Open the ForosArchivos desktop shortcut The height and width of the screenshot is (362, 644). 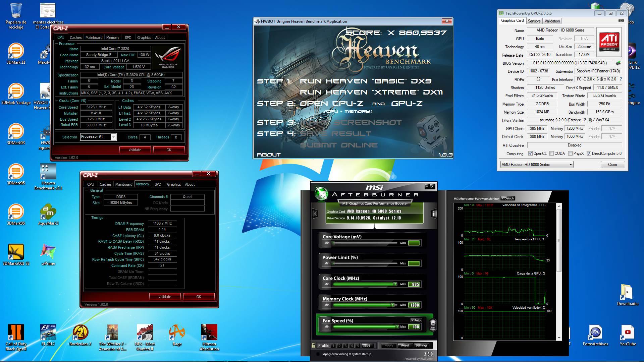[595, 335]
